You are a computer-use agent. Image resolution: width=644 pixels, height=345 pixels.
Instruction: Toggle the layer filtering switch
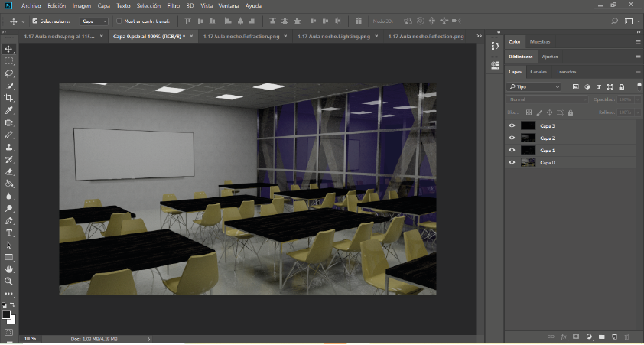[x=639, y=86]
